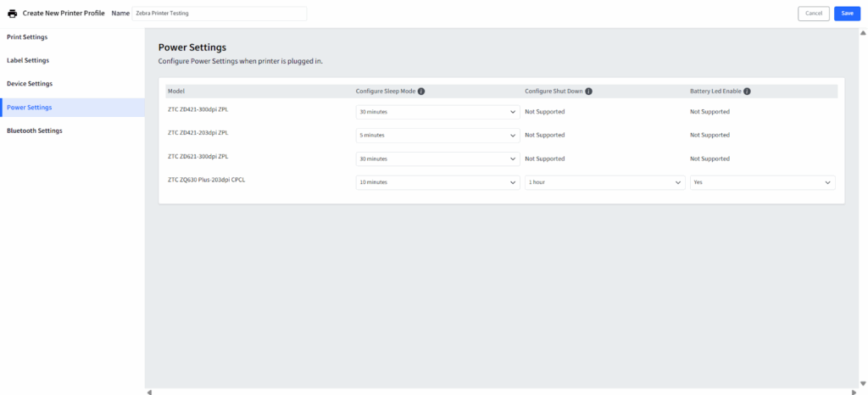The image size is (868, 395).
Task: Select Power Settings sidebar item
Action: [x=30, y=108]
